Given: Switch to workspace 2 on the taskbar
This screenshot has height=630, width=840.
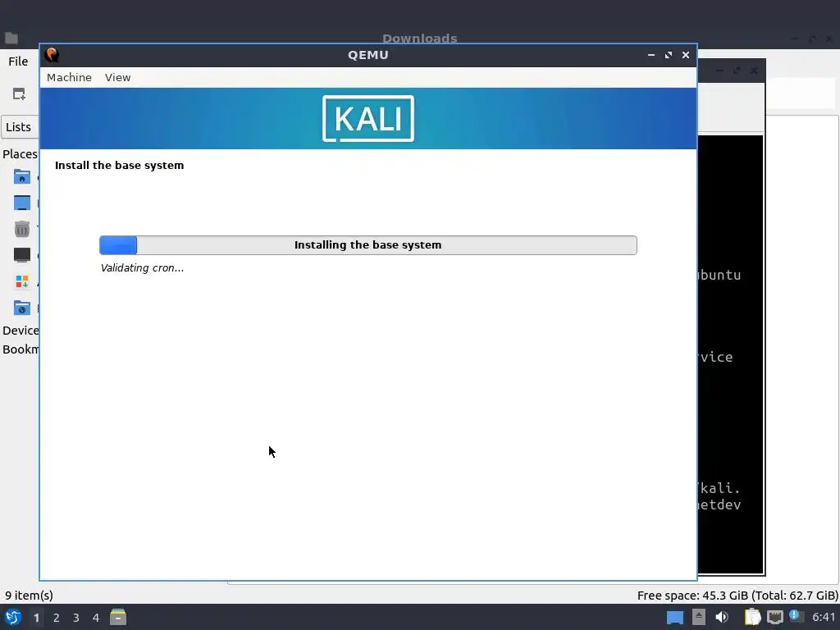Looking at the screenshot, I should tap(57, 618).
